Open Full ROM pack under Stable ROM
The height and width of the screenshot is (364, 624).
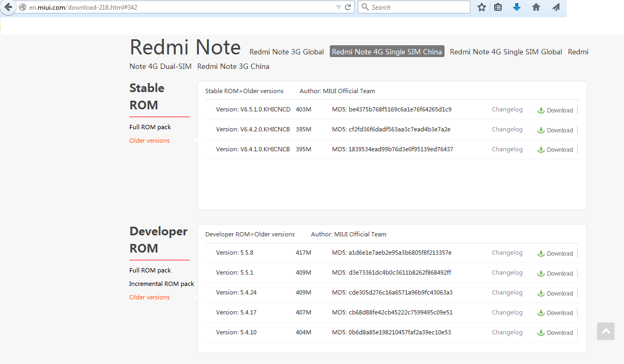[150, 127]
